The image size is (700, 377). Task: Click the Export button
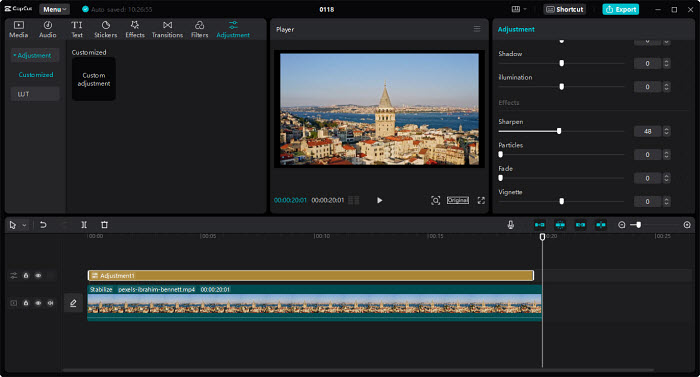tap(621, 9)
